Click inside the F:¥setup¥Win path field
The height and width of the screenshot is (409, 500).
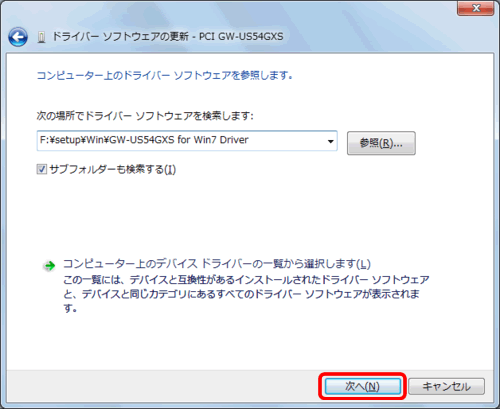point(187,141)
